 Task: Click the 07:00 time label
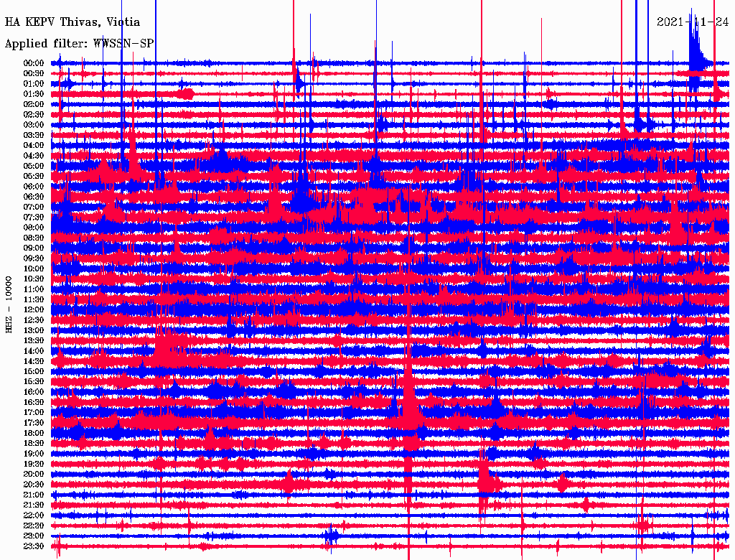click(x=34, y=207)
